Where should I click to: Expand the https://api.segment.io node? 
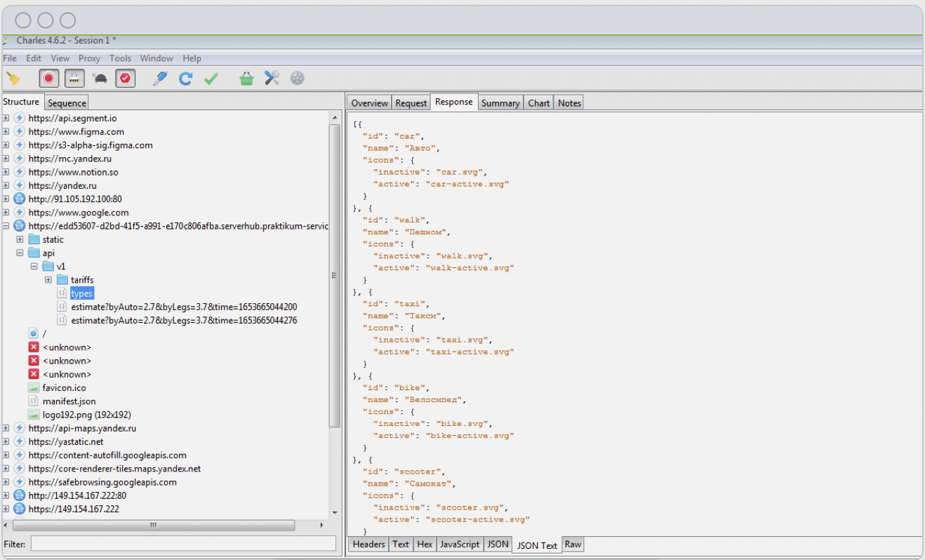tap(6, 119)
